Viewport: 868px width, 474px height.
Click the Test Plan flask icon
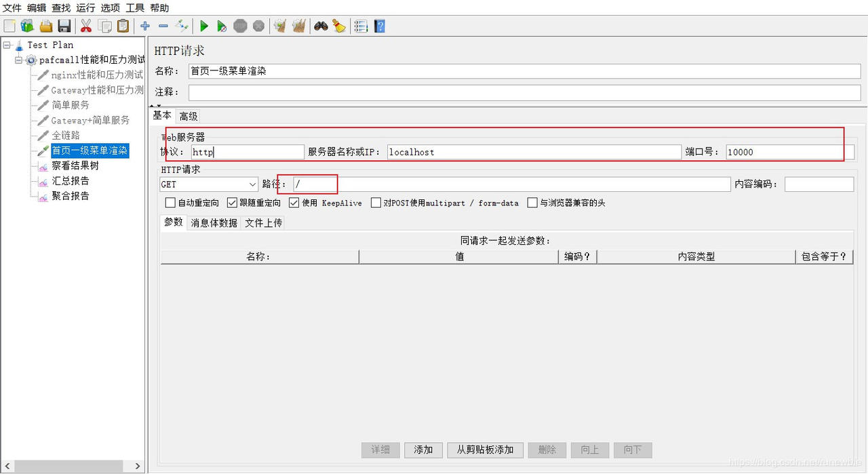tap(19, 45)
